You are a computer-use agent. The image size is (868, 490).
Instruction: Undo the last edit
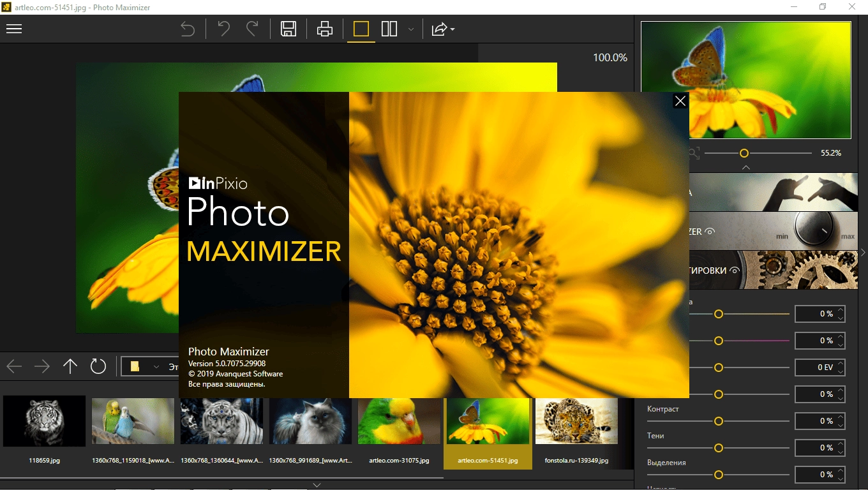pyautogui.click(x=224, y=29)
